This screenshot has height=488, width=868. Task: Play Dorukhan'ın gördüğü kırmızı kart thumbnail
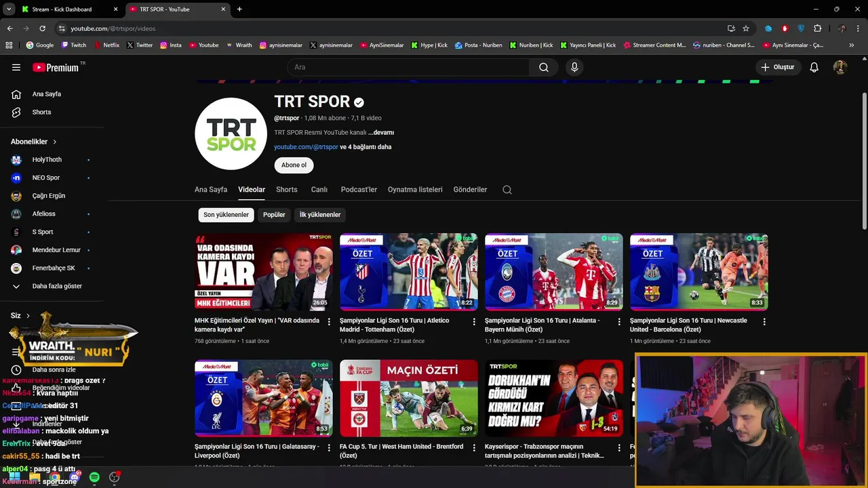click(553, 398)
